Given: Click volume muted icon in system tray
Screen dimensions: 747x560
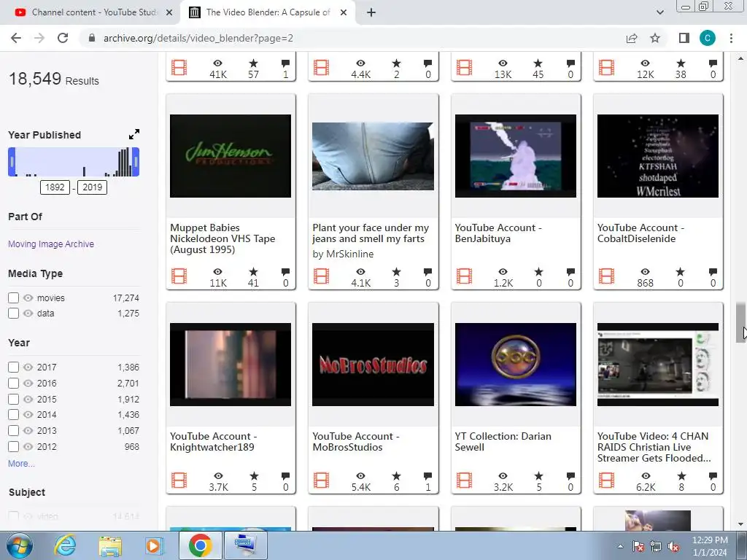Looking at the screenshot, I should [673, 547].
